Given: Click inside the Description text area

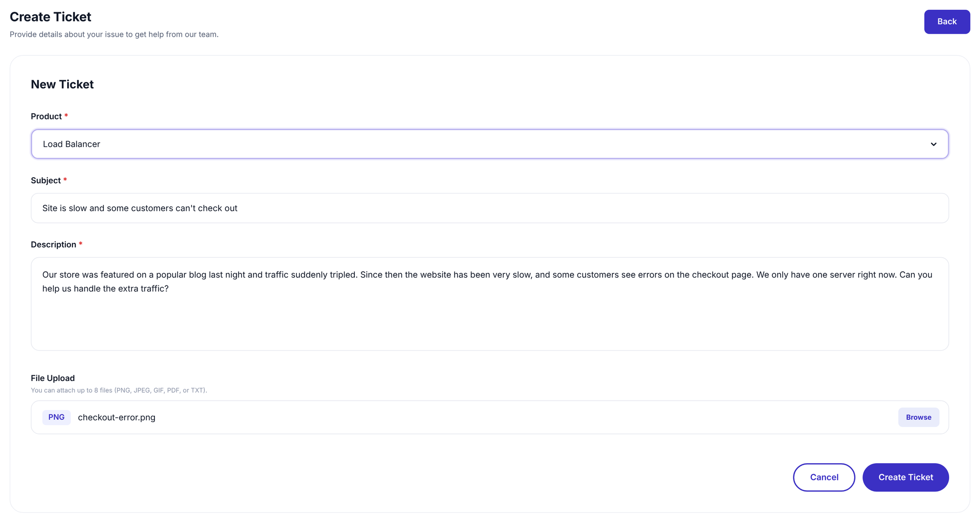Looking at the screenshot, I should click(x=490, y=304).
